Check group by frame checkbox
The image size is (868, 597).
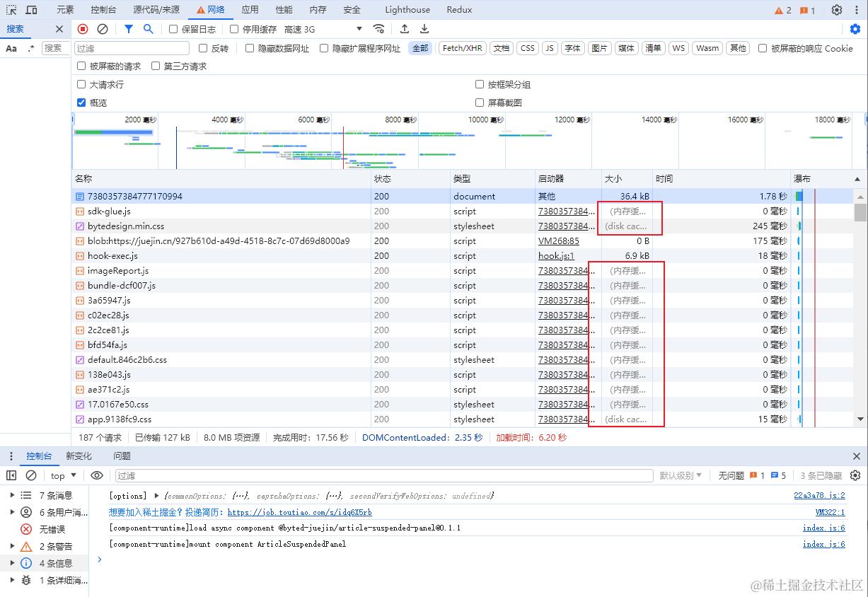(x=480, y=84)
